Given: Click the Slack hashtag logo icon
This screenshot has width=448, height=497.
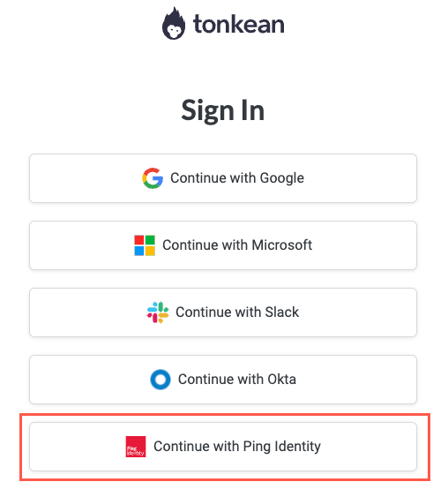Looking at the screenshot, I should pyautogui.click(x=158, y=313).
